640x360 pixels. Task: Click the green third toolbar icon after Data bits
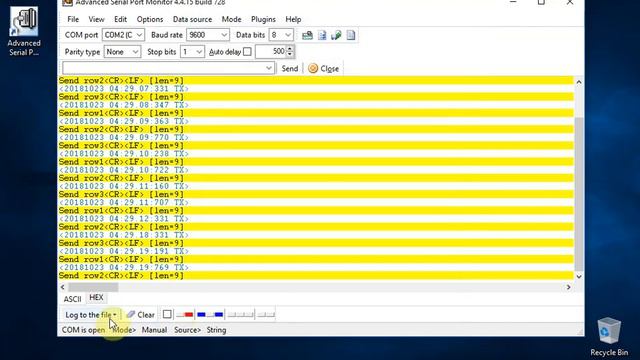tap(336, 35)
